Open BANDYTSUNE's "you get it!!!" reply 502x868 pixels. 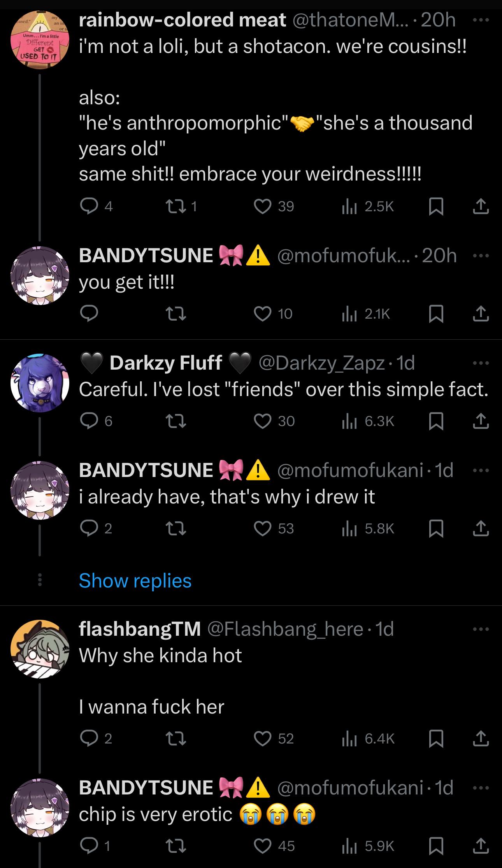(x=126, y=282)
